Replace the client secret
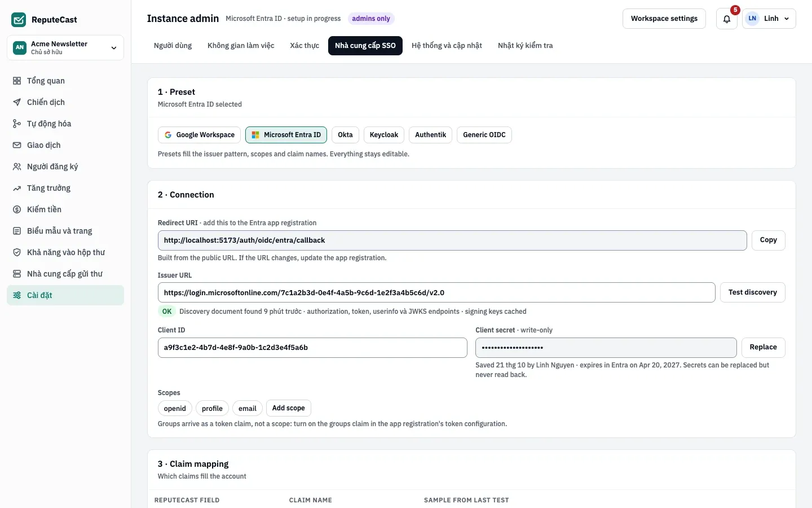The height and width of the screenshot is (508, 812). tap(763, 348)
